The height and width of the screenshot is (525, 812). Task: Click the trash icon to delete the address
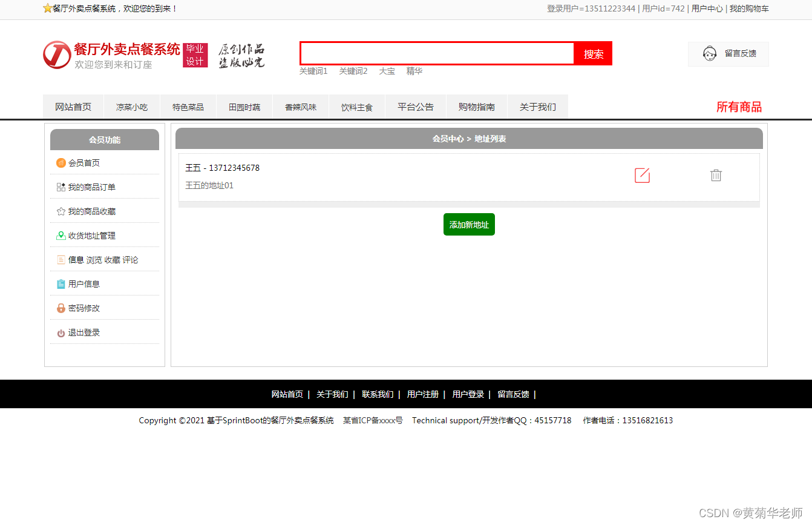point(716,175)
